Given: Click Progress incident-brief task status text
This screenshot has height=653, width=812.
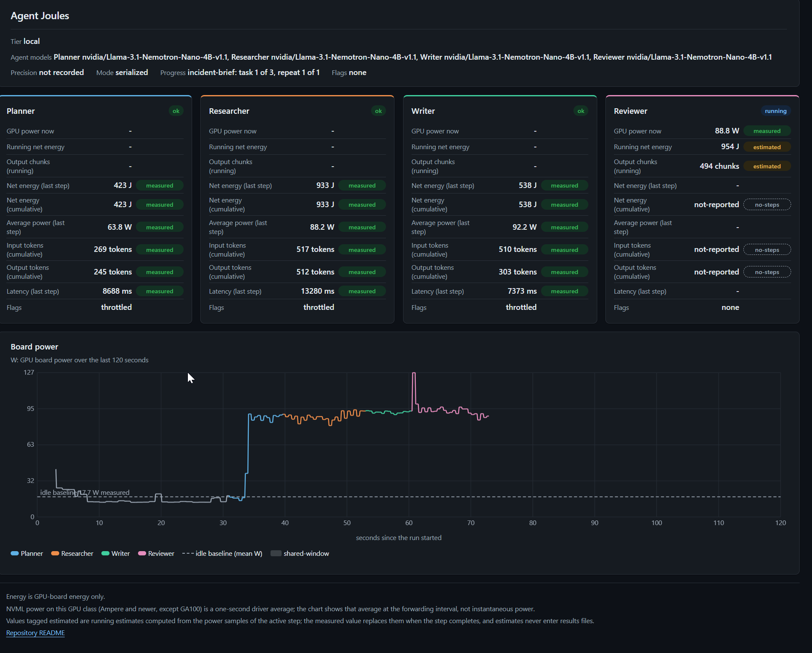Looking at the screenshot, I should (x=253, y=72).
